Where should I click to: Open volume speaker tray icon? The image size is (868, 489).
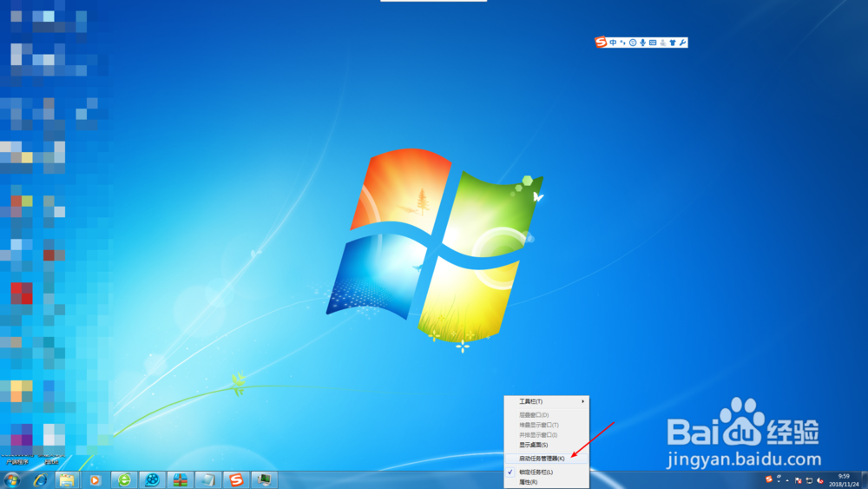pyautogui.click(x=820, y=480)
